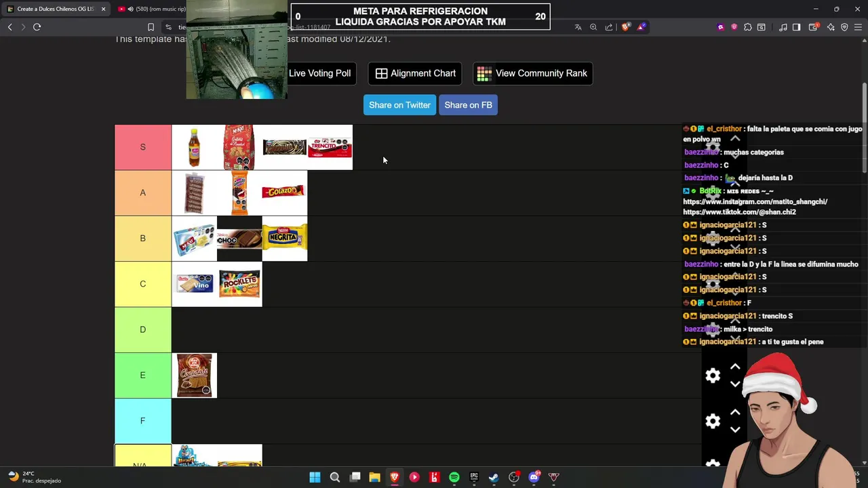Click View Community Rank

point(532,73)
